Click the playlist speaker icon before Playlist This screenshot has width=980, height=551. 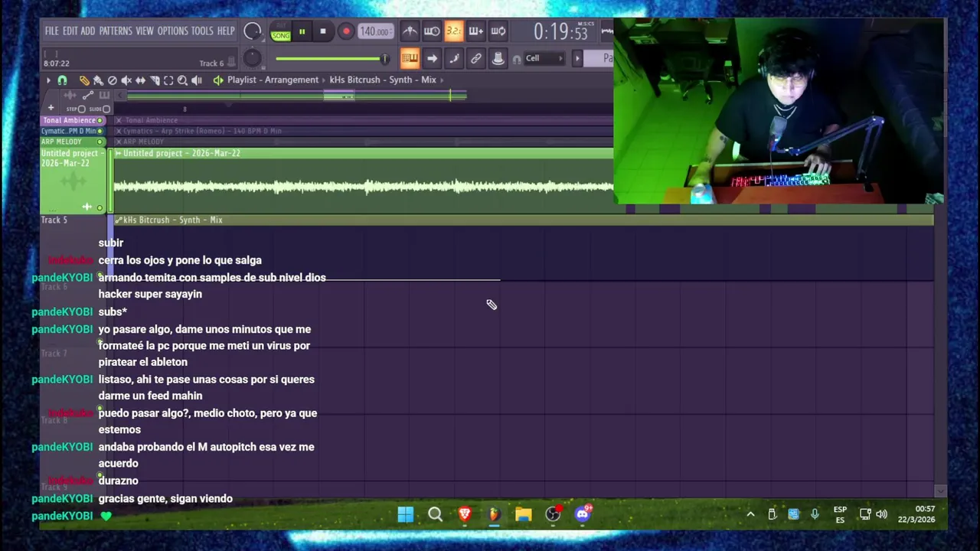pyautogui.click(x=218, y=80)
